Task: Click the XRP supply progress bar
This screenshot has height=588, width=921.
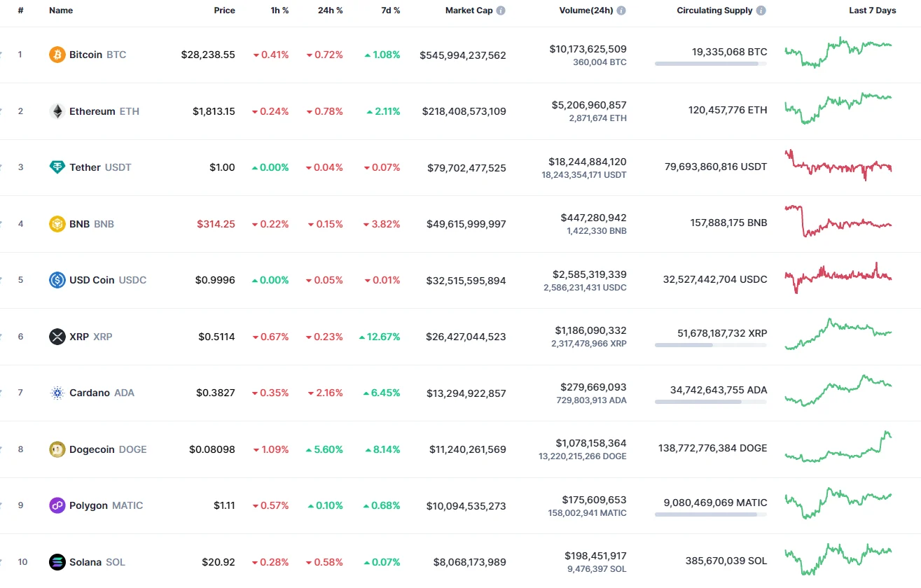Action: 709,346
